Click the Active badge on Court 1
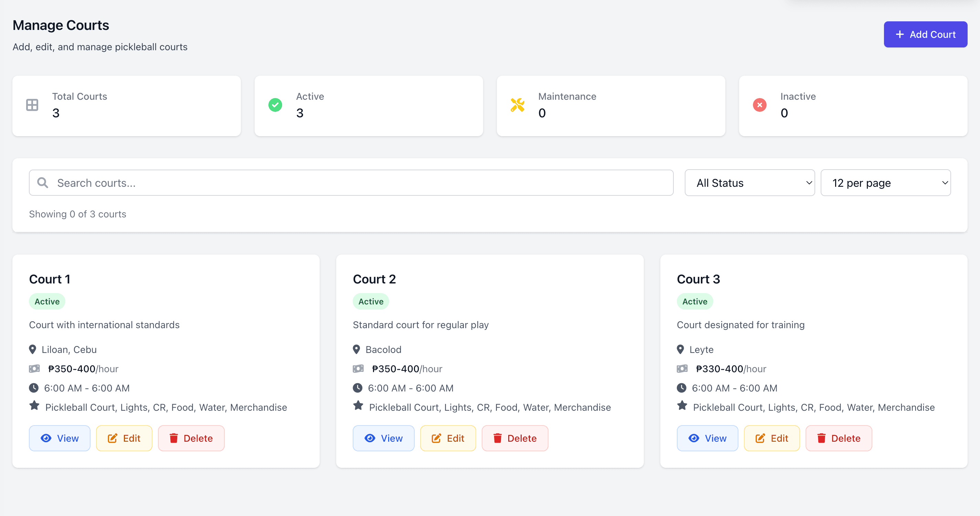 point(47,301)
